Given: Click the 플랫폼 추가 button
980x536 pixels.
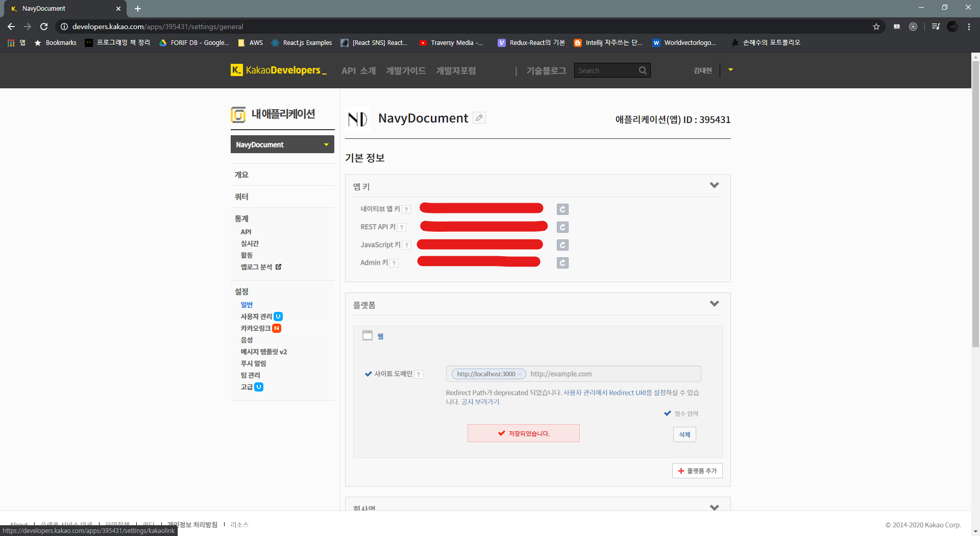Looking at the screenshot, I should click(x=697, y=471).
